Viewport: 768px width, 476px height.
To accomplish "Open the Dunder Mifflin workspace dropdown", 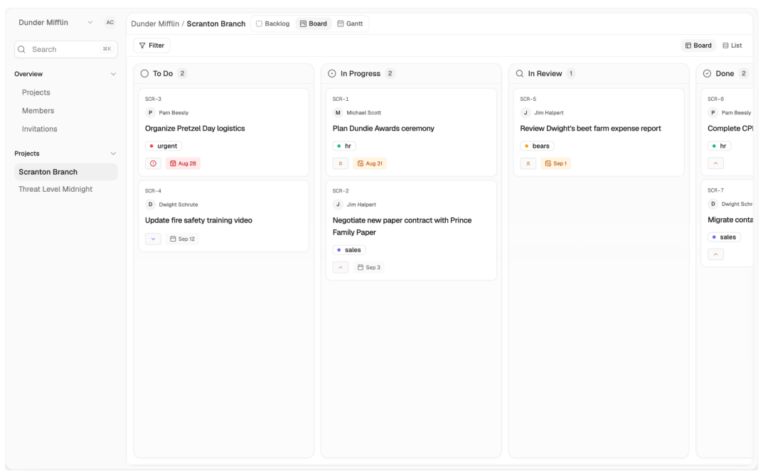I will point(55,23).
